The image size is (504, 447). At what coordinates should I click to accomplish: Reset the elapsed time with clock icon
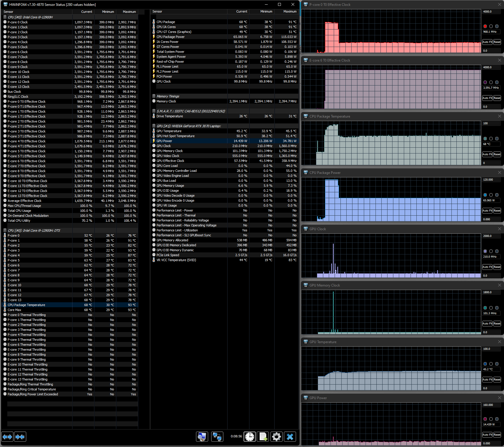pos(250,437)
